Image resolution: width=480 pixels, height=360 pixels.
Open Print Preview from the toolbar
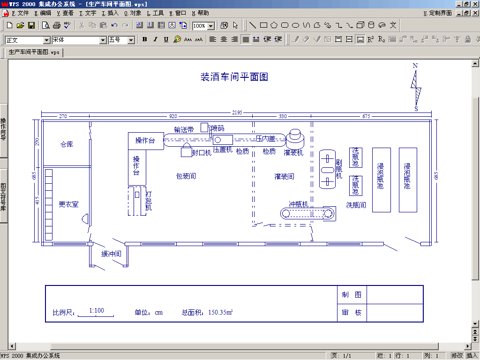tap(45, 25)
